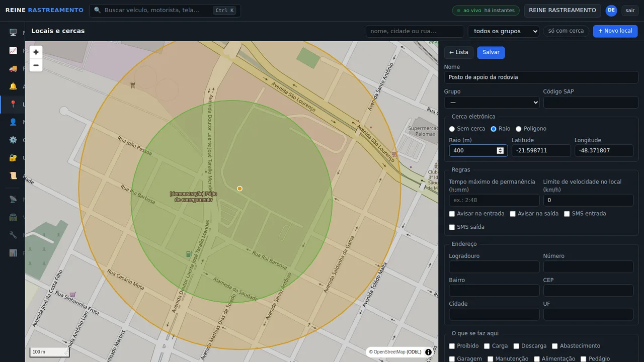644x362 pixels.
Task: Tick the Abastecimento checkbox
Action: tap(555, 346)
